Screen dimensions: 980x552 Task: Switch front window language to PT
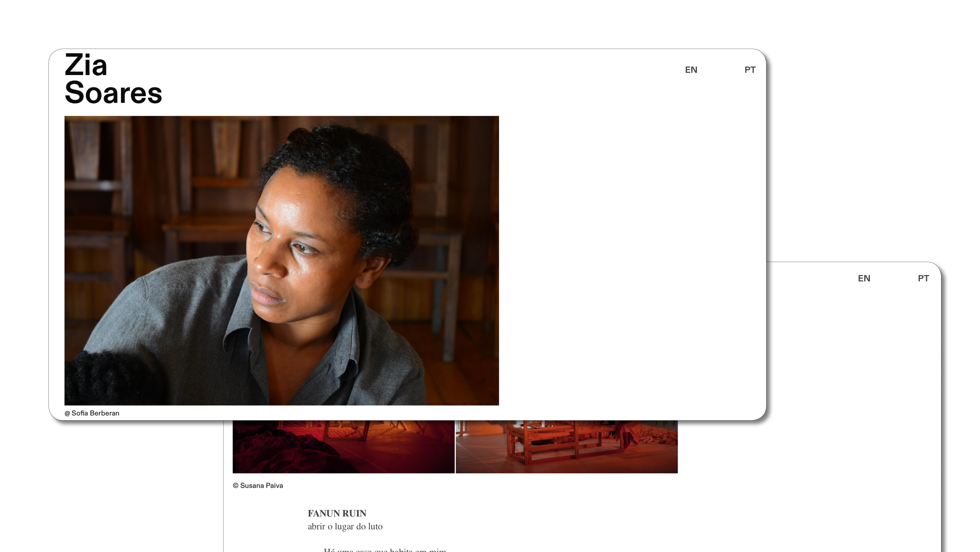pyautogui.click(x=750, y=70)
